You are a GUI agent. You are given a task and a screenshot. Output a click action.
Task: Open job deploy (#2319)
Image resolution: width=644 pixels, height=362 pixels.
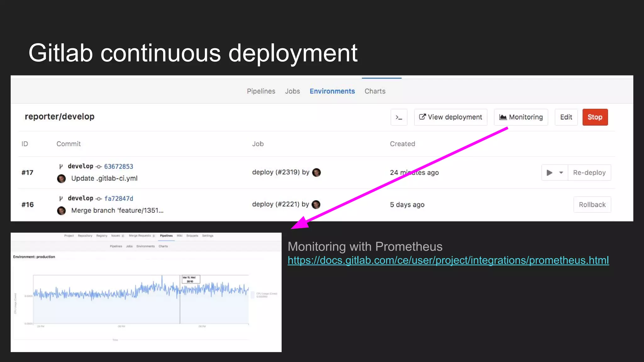pos(276,172)
